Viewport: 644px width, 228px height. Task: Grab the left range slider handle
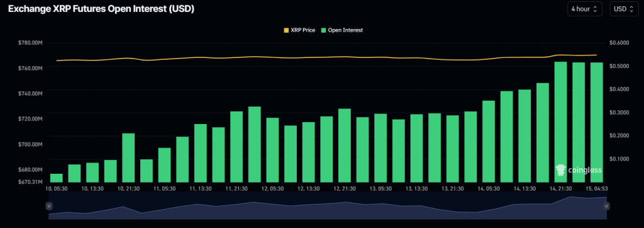pos(49,206)
